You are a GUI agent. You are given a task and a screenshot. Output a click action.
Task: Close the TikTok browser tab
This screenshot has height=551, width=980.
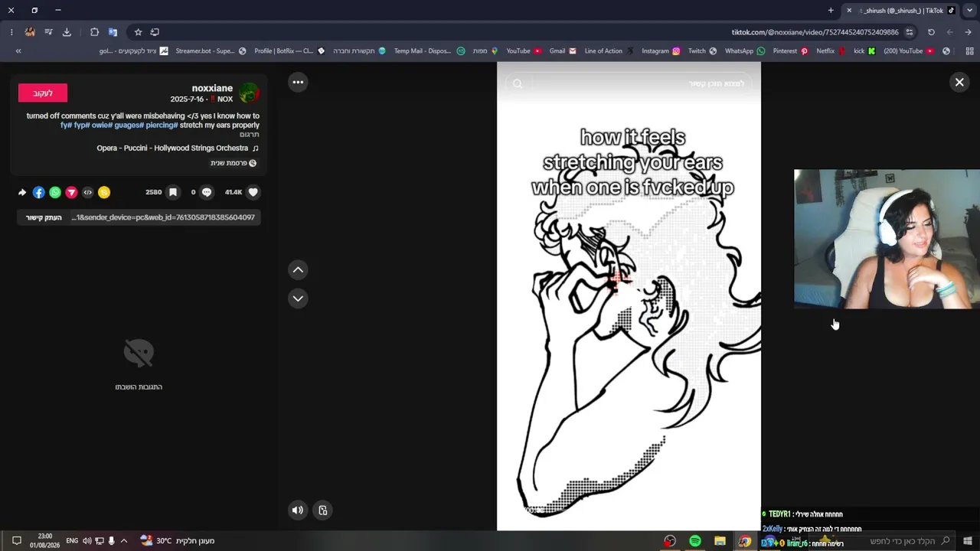pos(849,10)
